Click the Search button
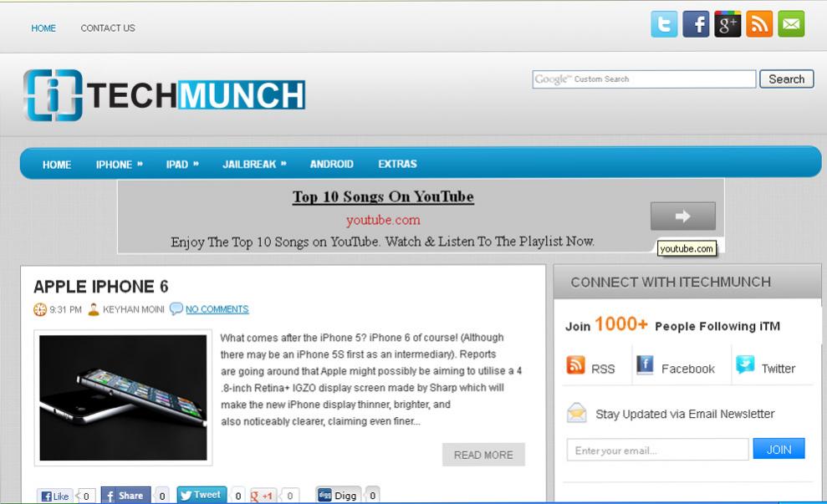Image resolution: width=827 pixels, height=504 pixels. (x=786, y=79)
